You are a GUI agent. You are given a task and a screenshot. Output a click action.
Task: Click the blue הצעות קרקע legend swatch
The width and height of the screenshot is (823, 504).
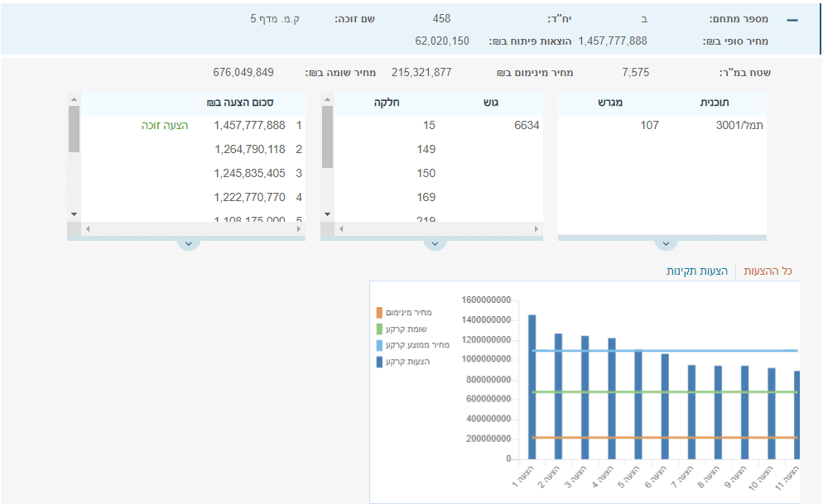(379, 362)
